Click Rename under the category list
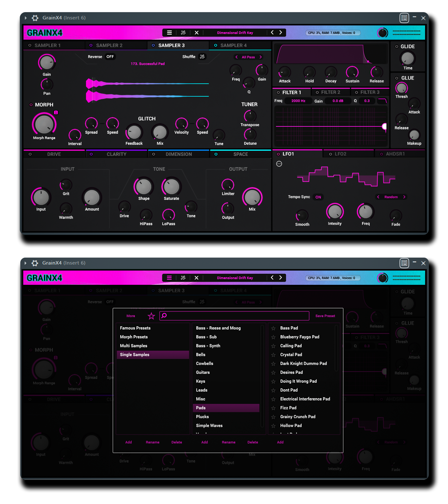Viewport: 448px width, 504px height. pyautogui.click(x=228, y=442)
